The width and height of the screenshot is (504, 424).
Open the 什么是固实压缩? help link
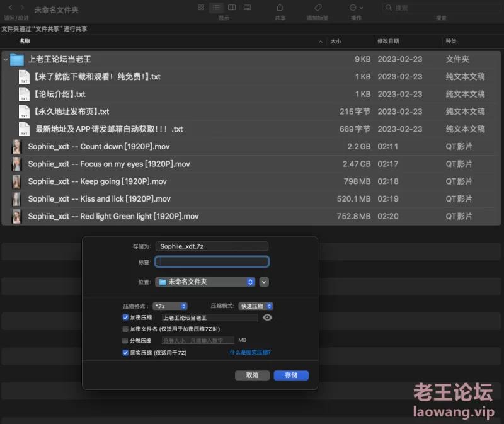[x=250, y=353]
